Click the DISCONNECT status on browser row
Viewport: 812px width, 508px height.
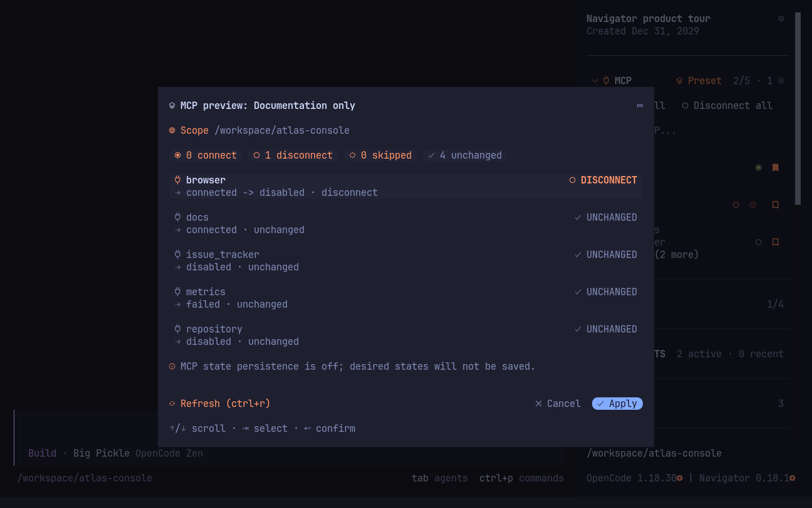[603, 180]
